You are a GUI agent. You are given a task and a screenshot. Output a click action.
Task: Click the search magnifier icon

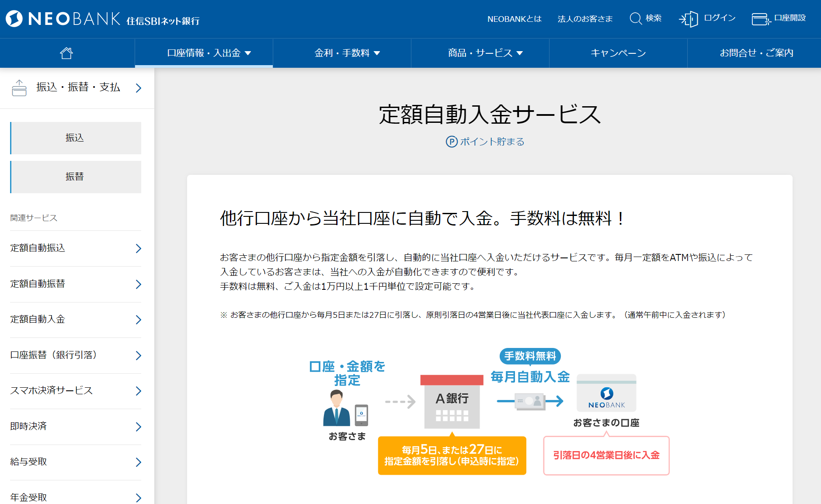pos(635,18)
